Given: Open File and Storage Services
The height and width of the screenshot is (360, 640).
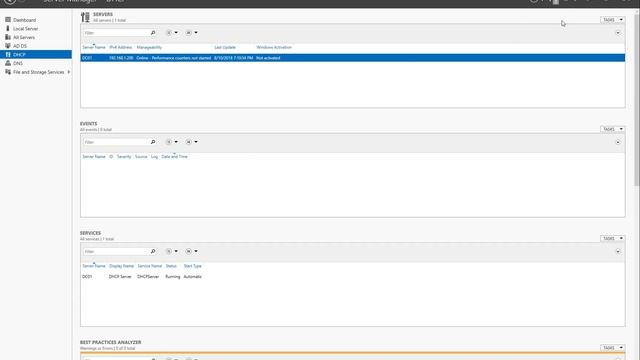Looking at the screenshot, I should [38, 72].
